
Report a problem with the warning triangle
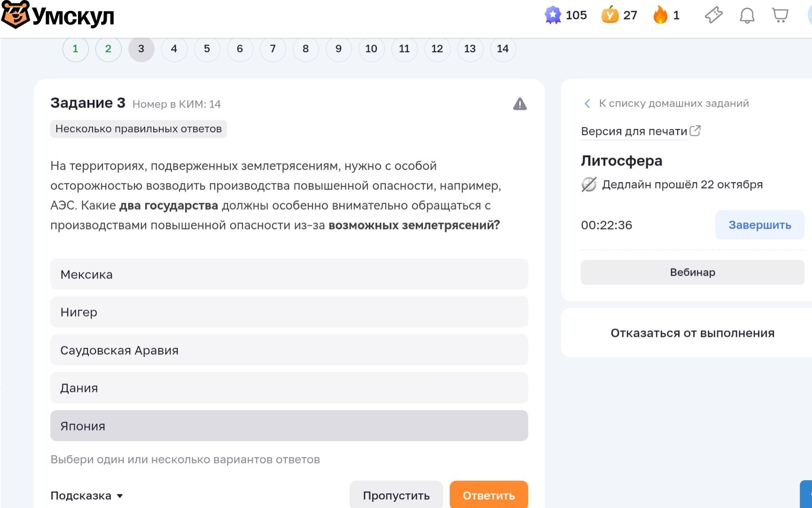520,104
